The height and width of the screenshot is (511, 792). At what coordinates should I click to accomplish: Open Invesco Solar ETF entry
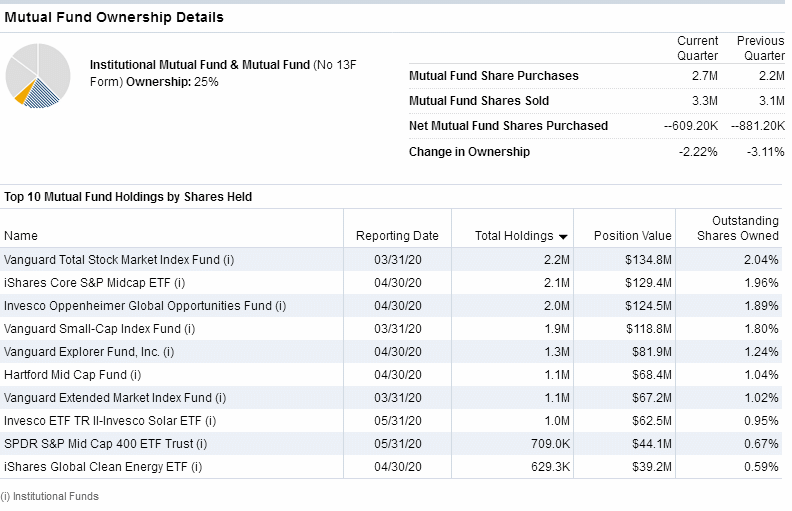coord(110,421)
